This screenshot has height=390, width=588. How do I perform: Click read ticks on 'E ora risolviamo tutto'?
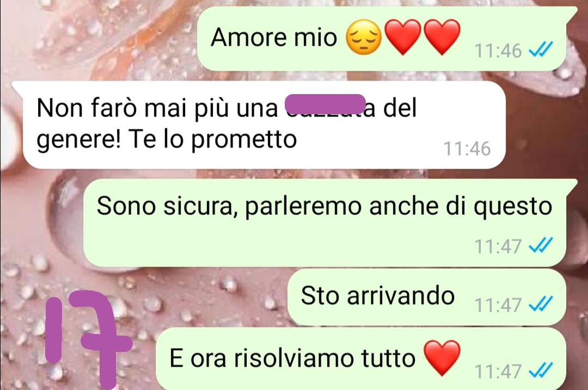click(541, 370)
